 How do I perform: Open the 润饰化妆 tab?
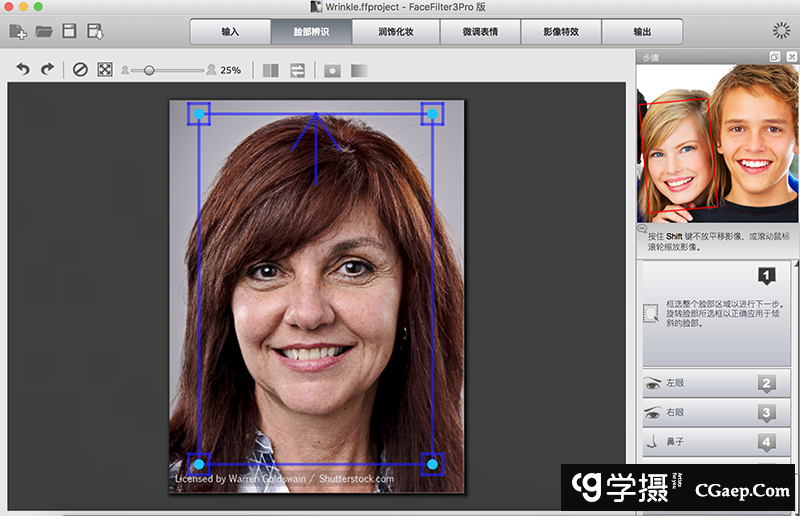[x=395, y=31]
